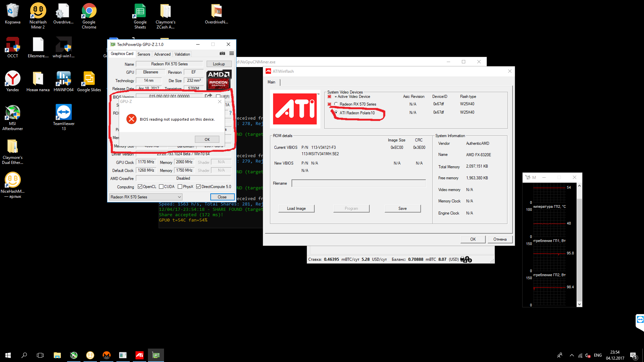The width and height of the screenshot is (644, 362).
Task: Click the NiceHash icon in the balance status bar
Action: pos(466,259)
